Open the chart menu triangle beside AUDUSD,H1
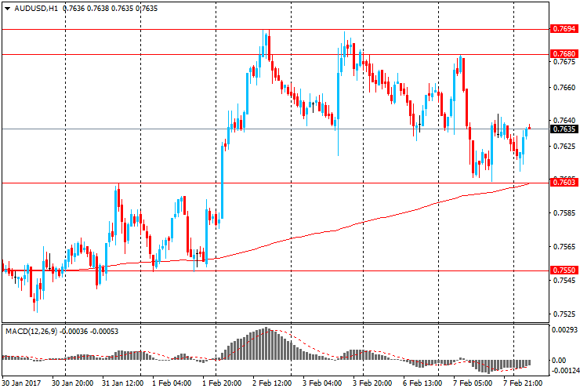Viewport: 580px width, 392px height. (x=7, y=8)
